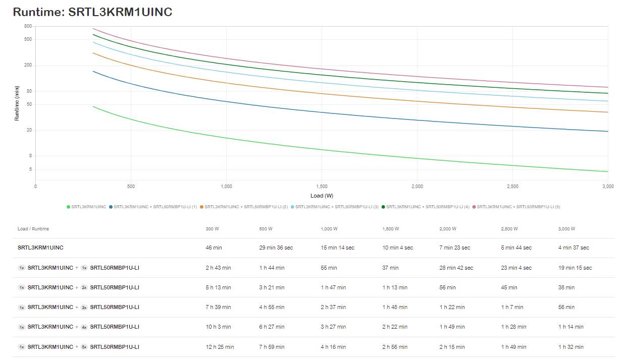Click the 3,000 W column header
The image size is (627, 364).
566,229
